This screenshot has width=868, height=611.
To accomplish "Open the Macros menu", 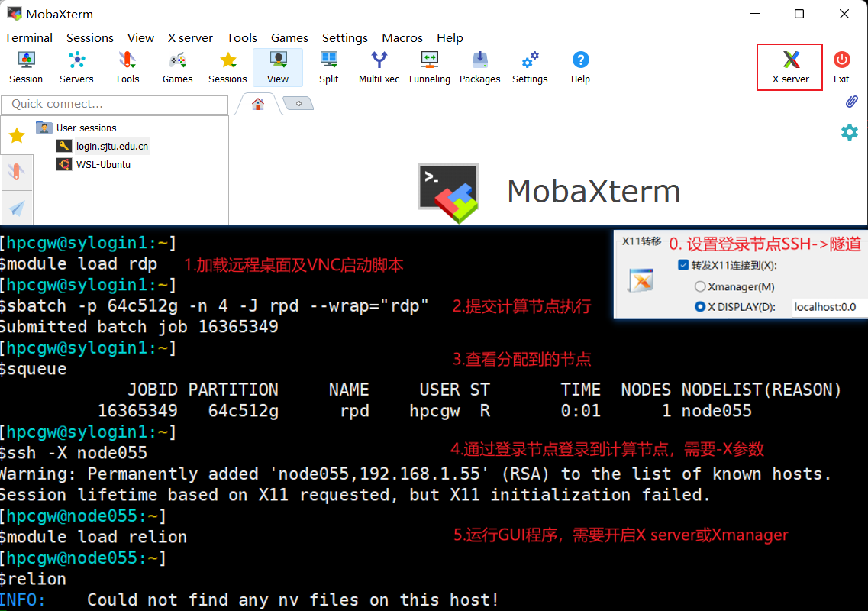I will click(x=402, y=37).
